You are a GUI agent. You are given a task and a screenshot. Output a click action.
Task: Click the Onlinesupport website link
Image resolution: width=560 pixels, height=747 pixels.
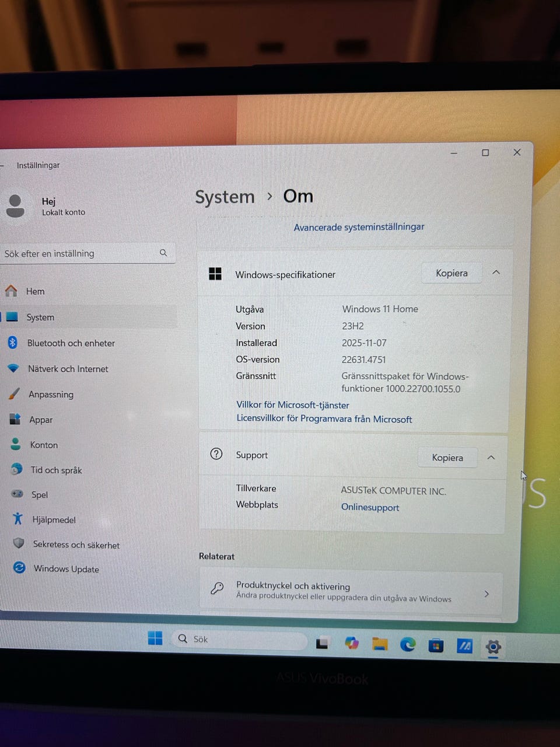[x=370, y=508]
